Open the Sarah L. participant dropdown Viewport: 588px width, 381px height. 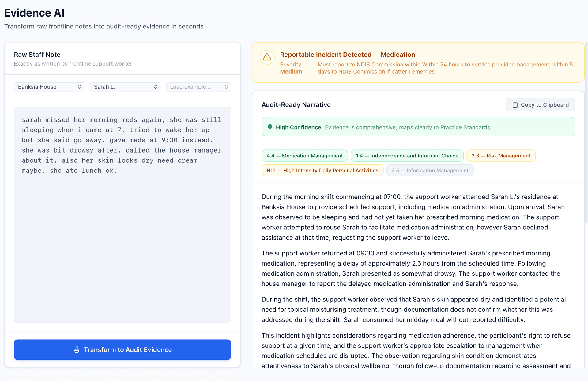[x=125, y=87]
